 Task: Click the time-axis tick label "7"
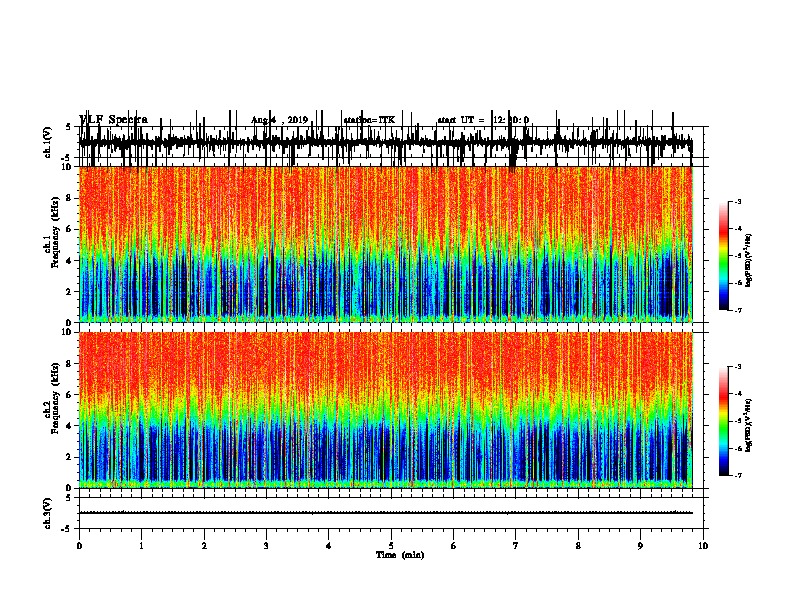click(516, 546)
